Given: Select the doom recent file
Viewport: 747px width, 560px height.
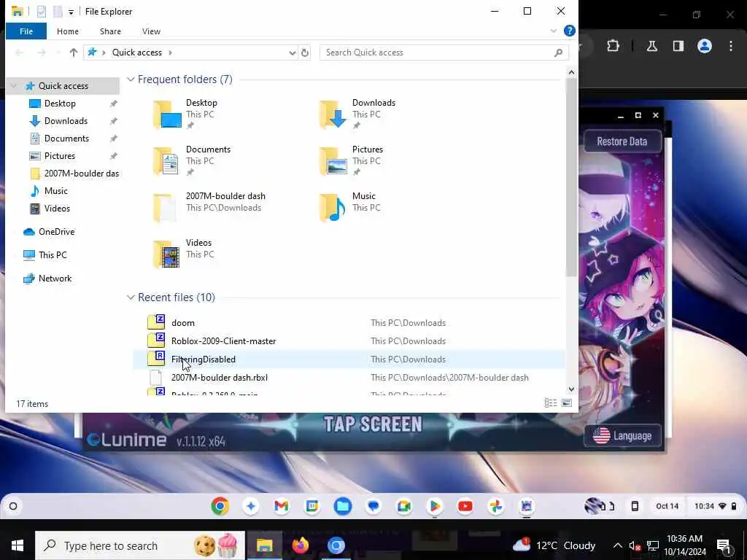Looking at the screenshot, I should point(349,323).
